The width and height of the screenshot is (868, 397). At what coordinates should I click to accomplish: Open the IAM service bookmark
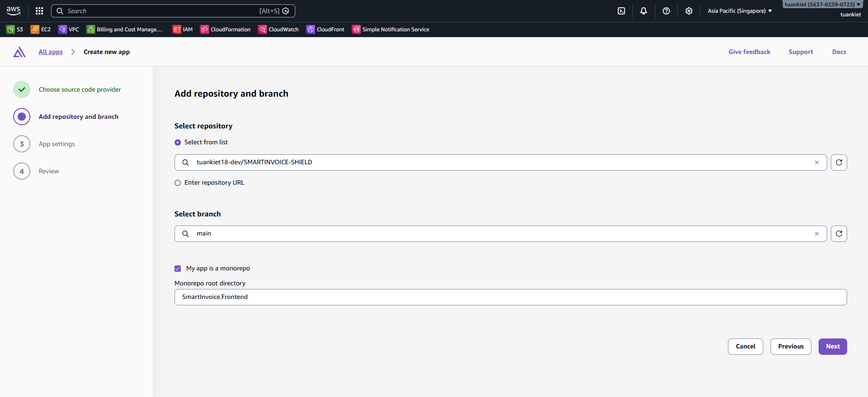(x=183, y=29)
